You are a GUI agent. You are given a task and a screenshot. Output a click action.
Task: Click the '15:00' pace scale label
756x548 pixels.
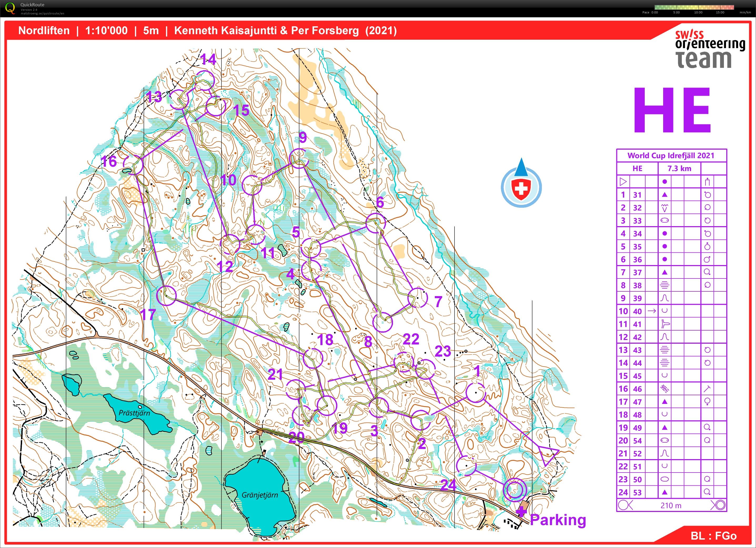pyautogui.click(x=720, y=12)
